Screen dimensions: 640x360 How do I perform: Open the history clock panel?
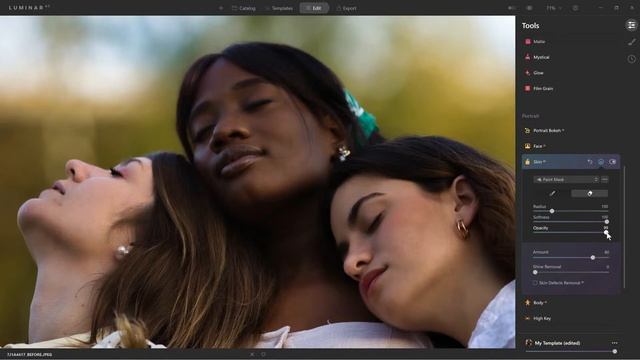(x=631, y=59)
